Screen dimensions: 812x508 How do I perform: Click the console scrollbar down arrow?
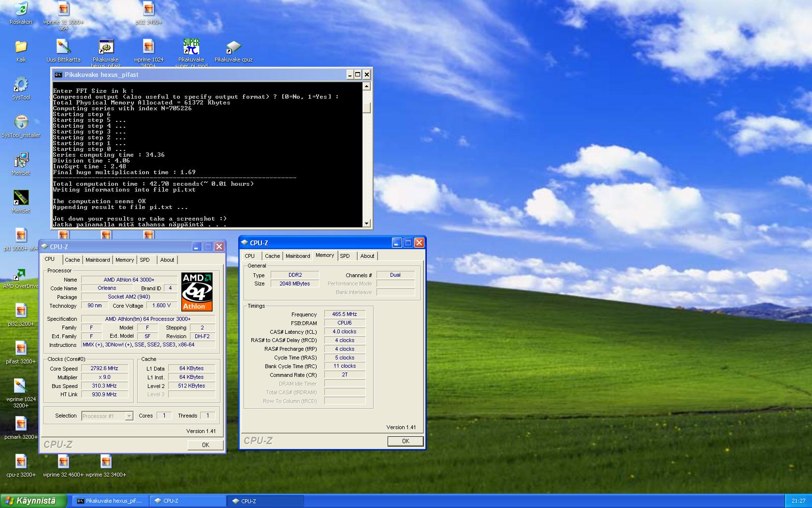click(366, 223)
